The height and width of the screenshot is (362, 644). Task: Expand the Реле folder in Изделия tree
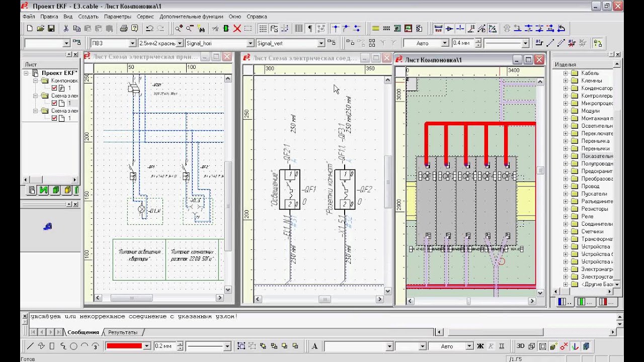566,216
